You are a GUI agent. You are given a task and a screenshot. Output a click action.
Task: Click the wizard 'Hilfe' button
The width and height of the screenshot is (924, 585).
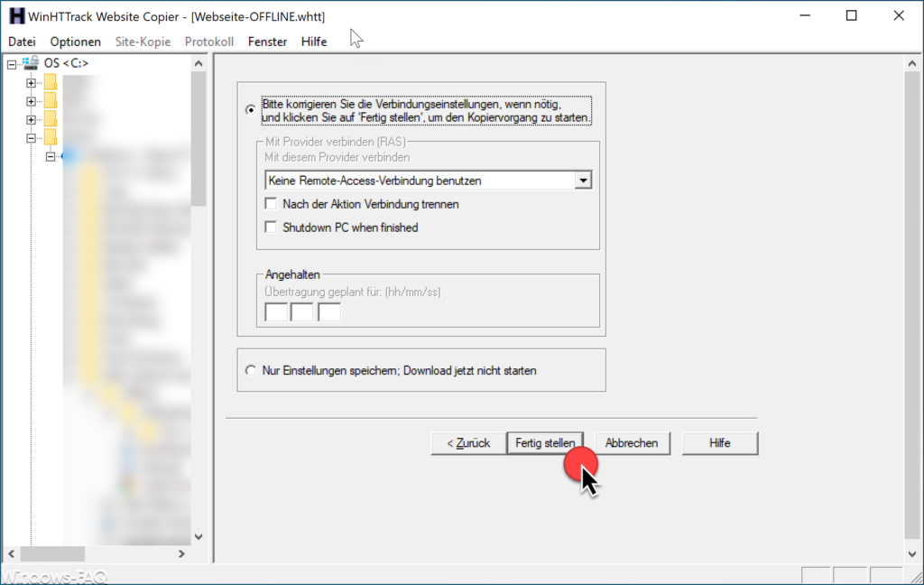(x=719, y=443)
